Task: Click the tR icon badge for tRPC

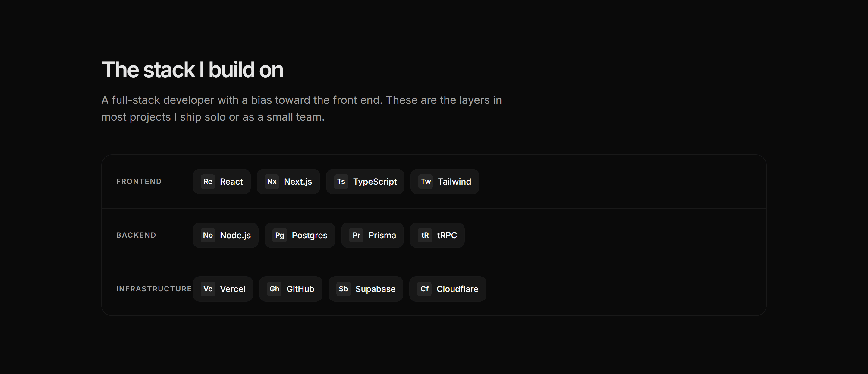Action: click(x=425, y=235)
